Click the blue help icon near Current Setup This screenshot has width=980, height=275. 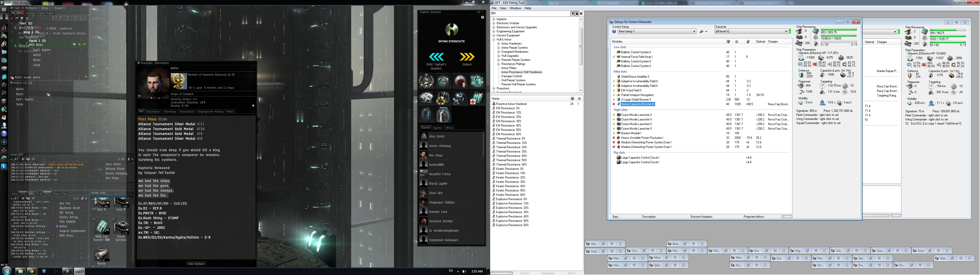click(614, 32)
